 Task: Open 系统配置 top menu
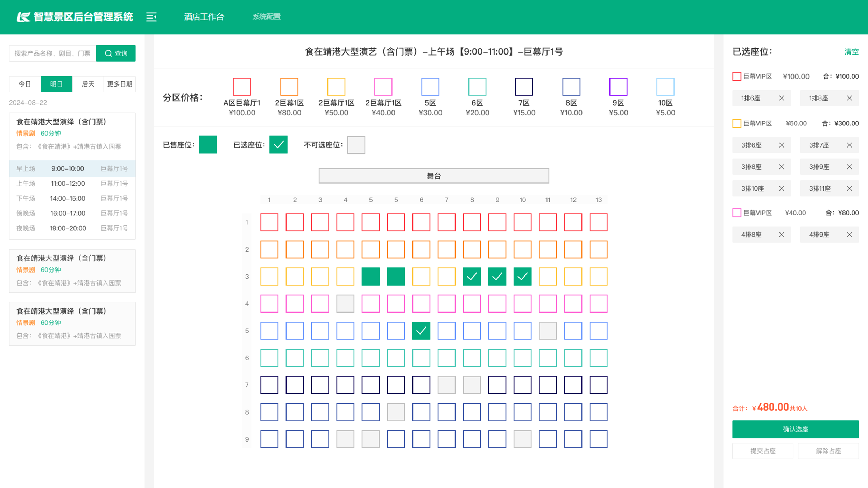click(266, 17)
